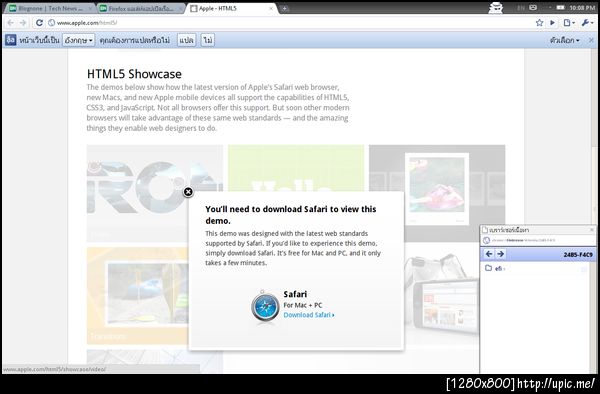
Task: Close the Apple - HTML5 tab
Action: point(271,8)
